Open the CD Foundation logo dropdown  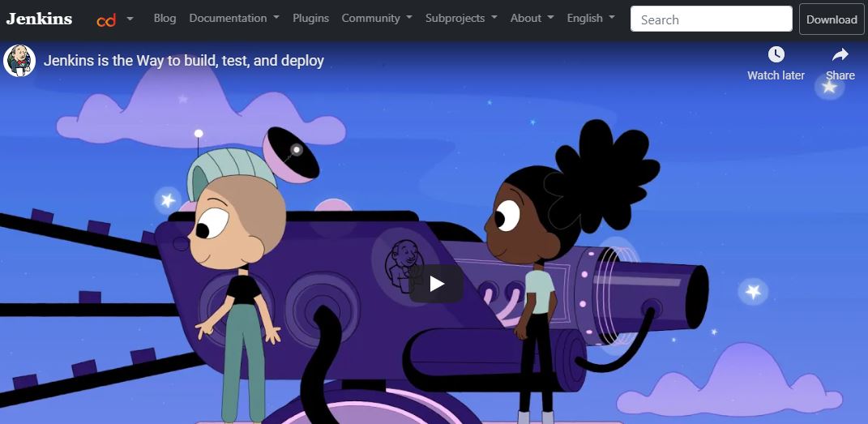[x=105, y=20]
